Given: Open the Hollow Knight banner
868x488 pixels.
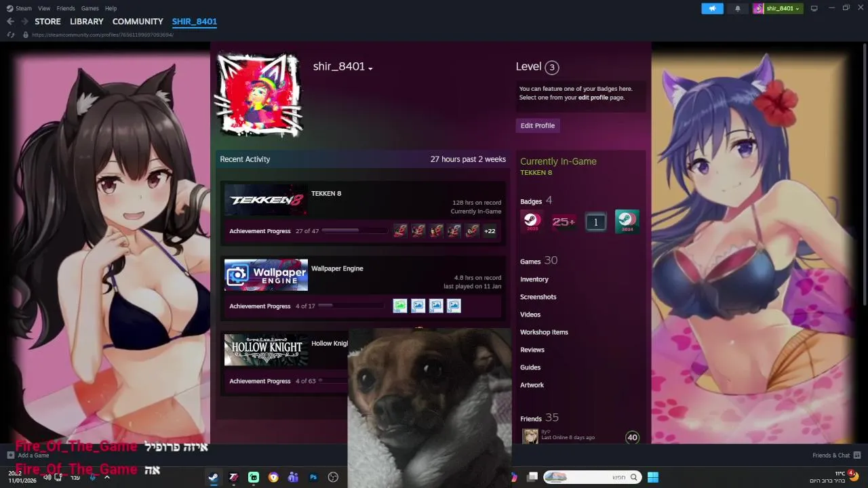Looking at the screenshot, I should point(266,350).
